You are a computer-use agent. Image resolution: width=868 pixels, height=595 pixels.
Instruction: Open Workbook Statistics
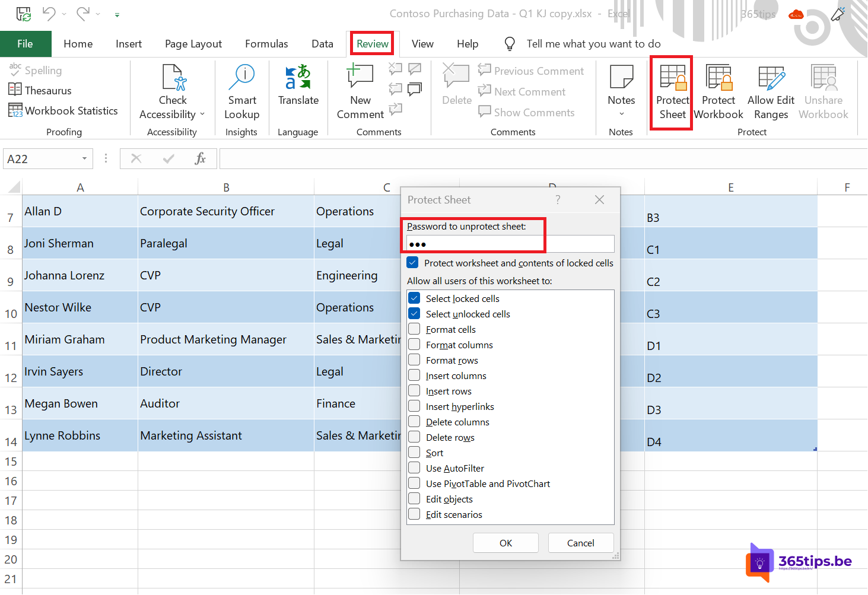[x=63, y=111]
